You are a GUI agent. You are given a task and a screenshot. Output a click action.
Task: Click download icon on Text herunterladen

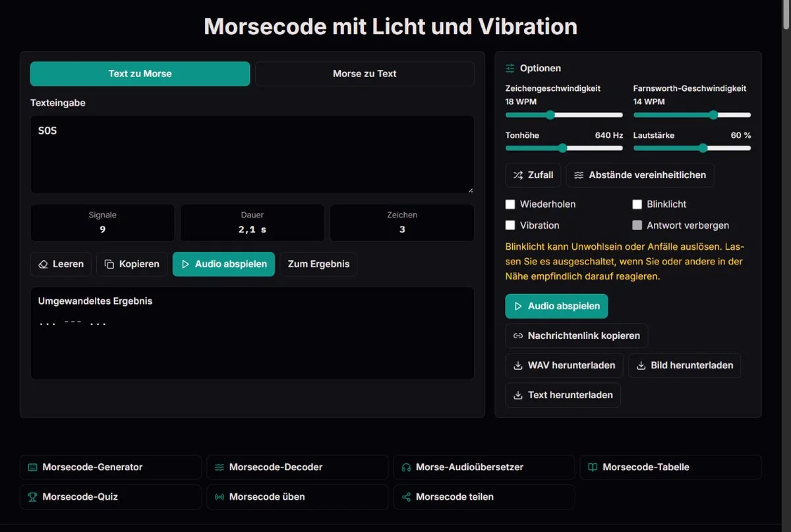pyautogui.click(x=519, y=395)
